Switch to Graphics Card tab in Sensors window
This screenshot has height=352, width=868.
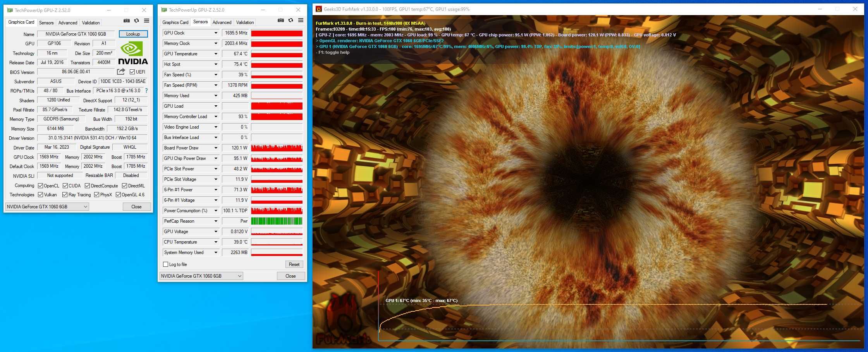[175, 22]
